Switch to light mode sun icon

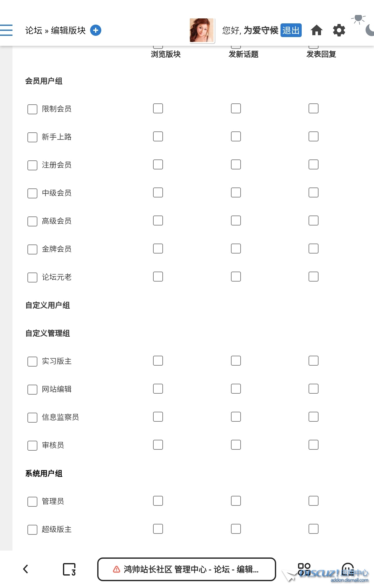(358, 19)
